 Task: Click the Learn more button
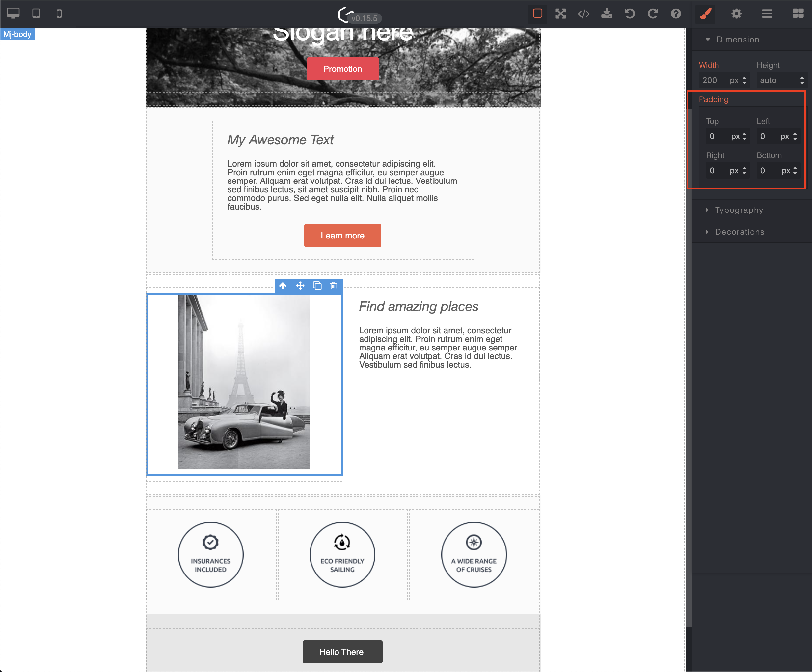[342, 236]
